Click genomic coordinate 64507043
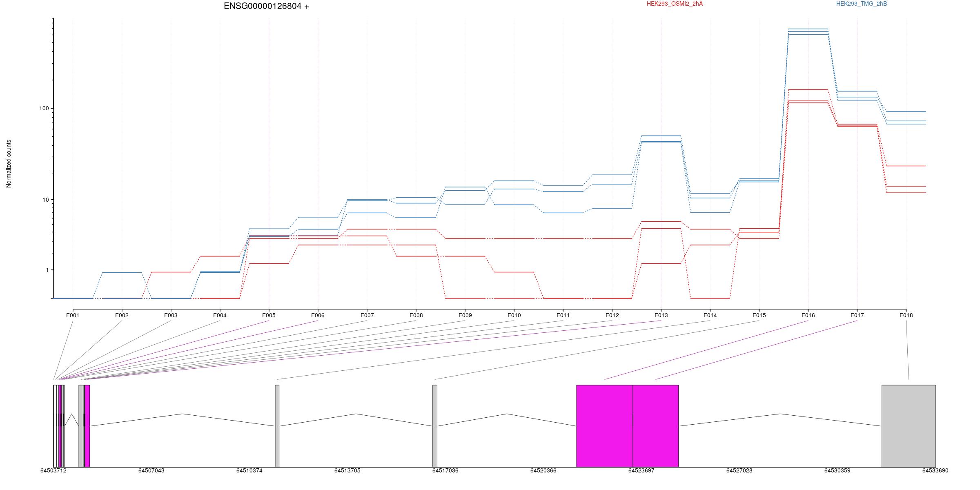980x490 pixels. [151, 470]
